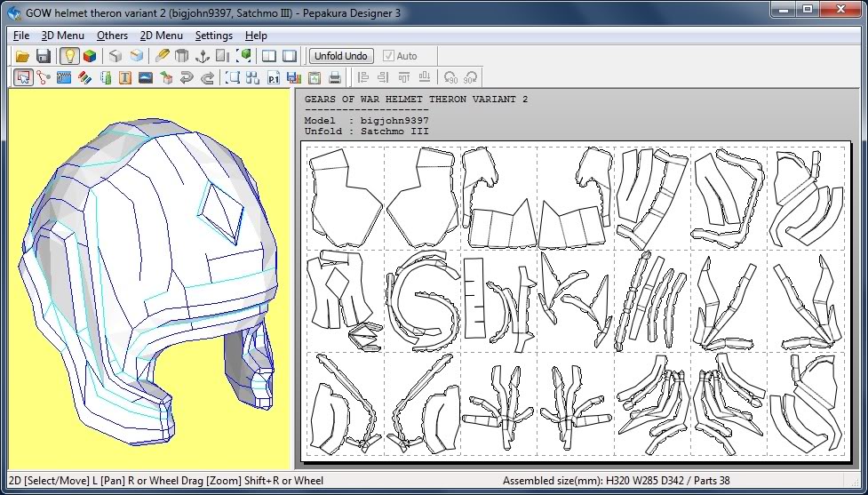
Task: Click the insert image picture icon
Action: (146, 77)
